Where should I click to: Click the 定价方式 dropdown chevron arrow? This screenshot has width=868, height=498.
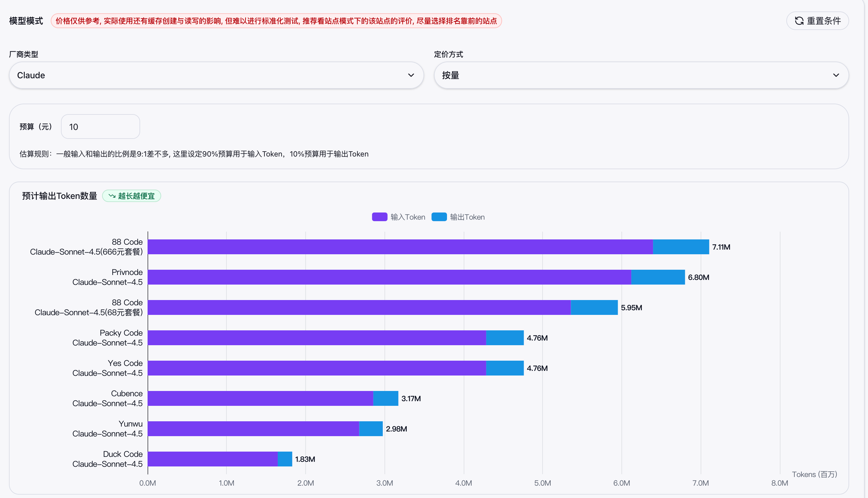(x=836, y=75)
